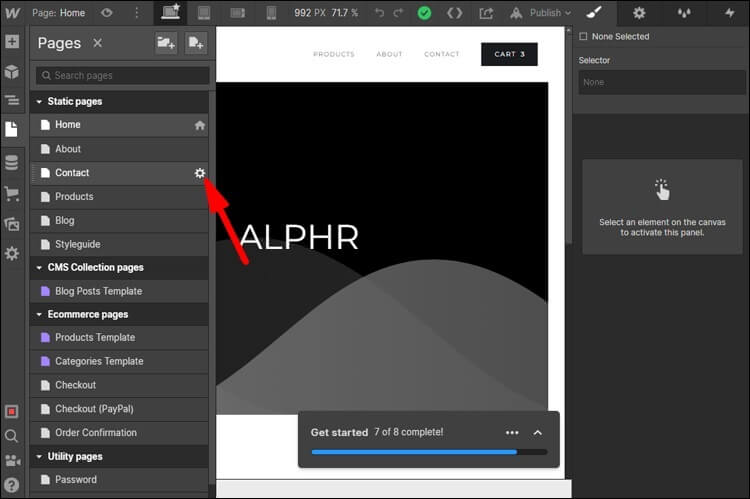Collapse the Get started panel chevron
750x499 pixels.
pos(538,432)
